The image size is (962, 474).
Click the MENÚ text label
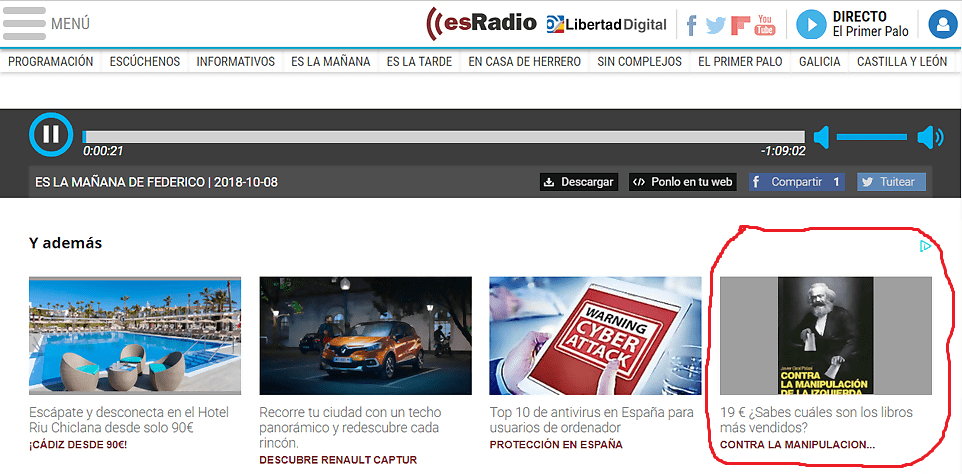(70, 24)
